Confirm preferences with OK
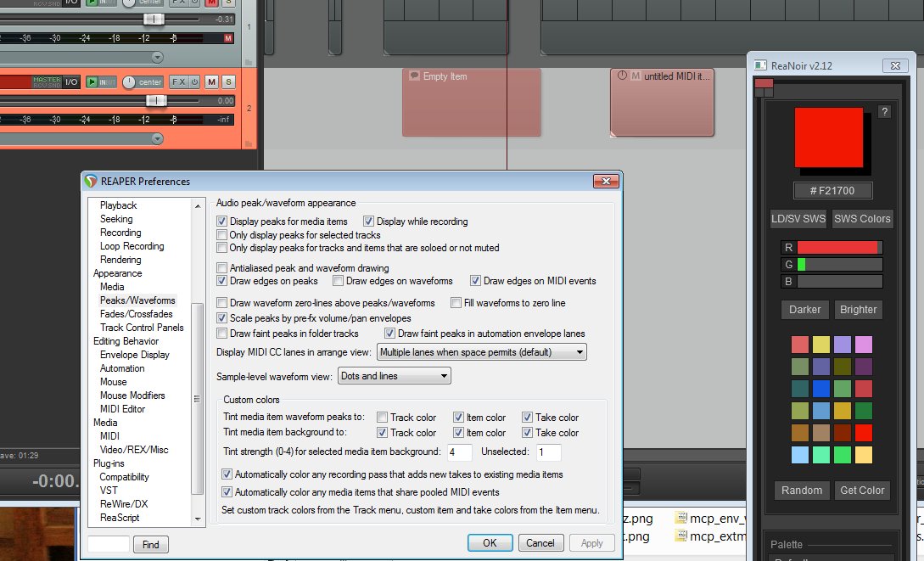 (490, 542)
